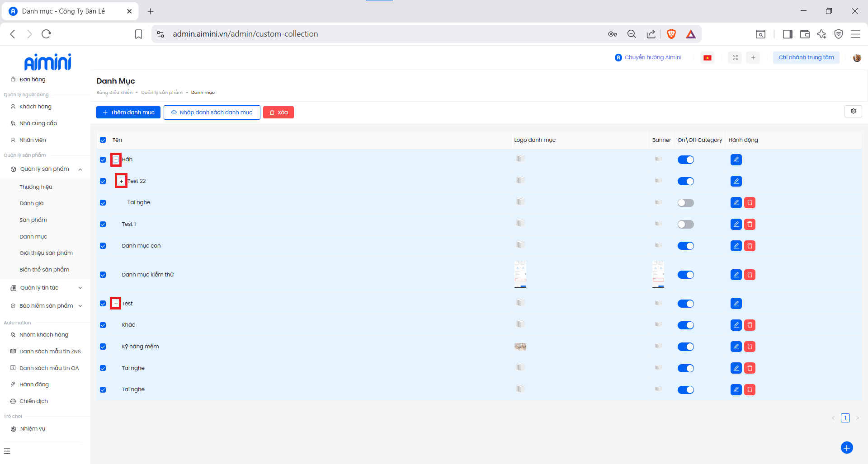The image size is (868, 464).
Task: Click edit icon for Hãh row
Action: pos(736,159)
